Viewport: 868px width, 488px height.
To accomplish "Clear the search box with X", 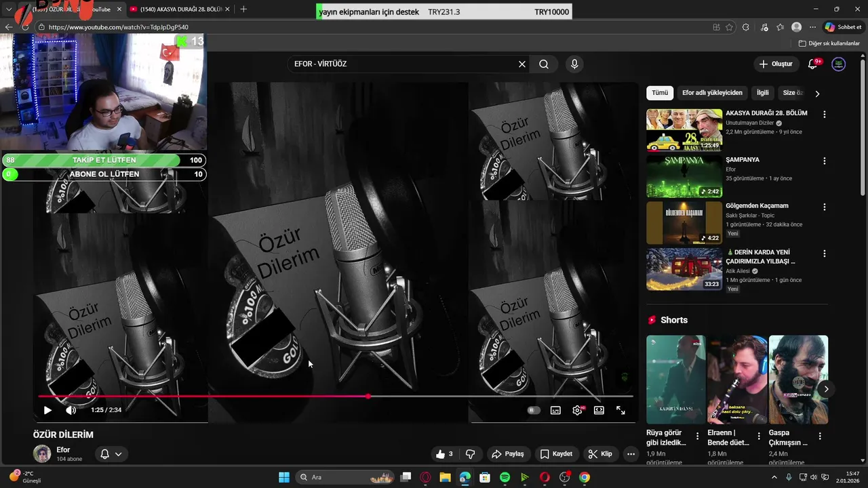I will point(522,64).
